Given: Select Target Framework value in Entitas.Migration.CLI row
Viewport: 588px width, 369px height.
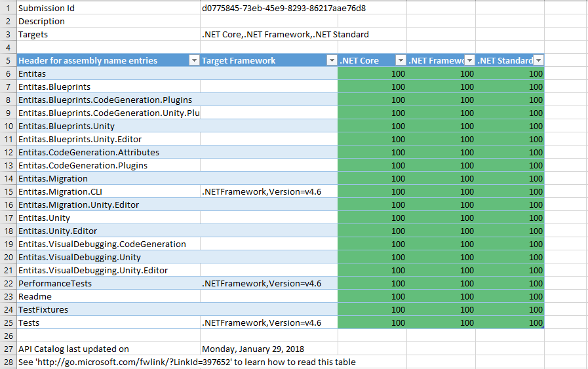Looking at the screenshot, I should coord(269,192).
